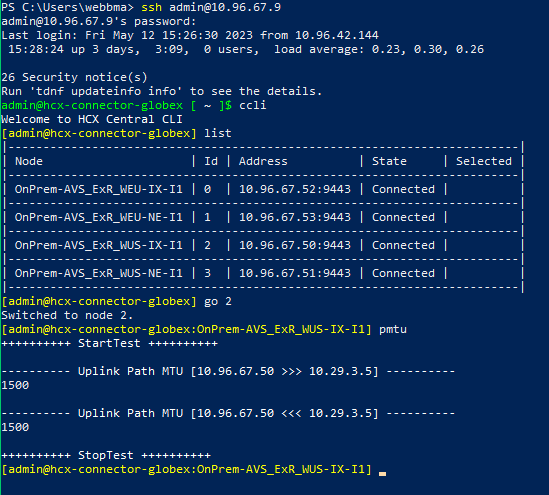The width and height of the screenshot is (549, 495).
Task: Click the blinking cursor at the final prompt
Action: [x=382, y=474]
